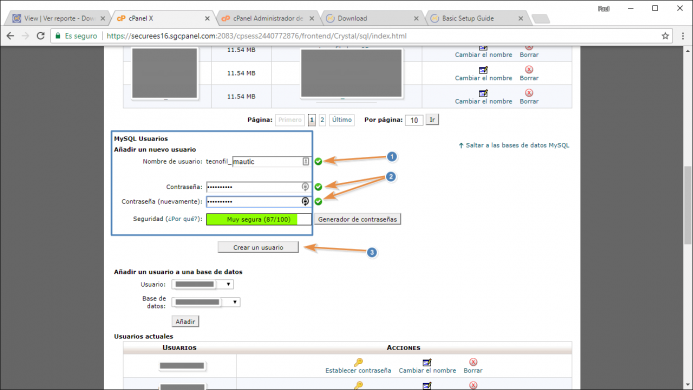Close the Basic Setup Guide tab
The image size is (693, 390).
coord(521,18)
